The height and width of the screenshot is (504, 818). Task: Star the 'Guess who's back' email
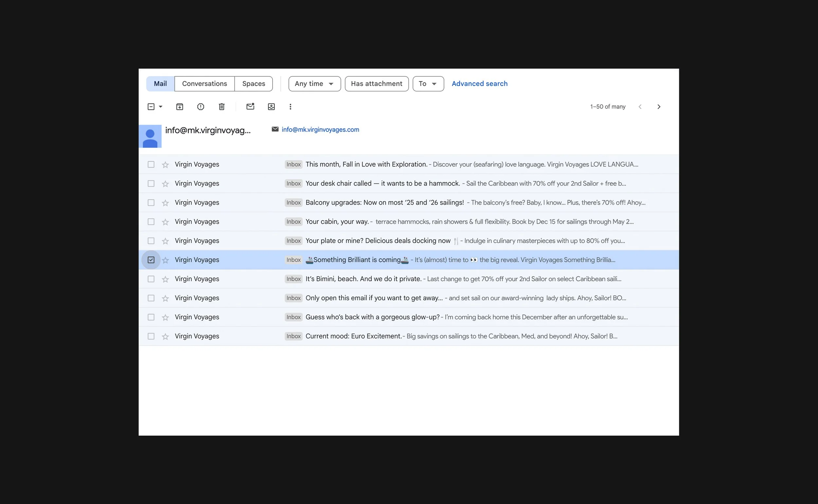pos(165,317)
